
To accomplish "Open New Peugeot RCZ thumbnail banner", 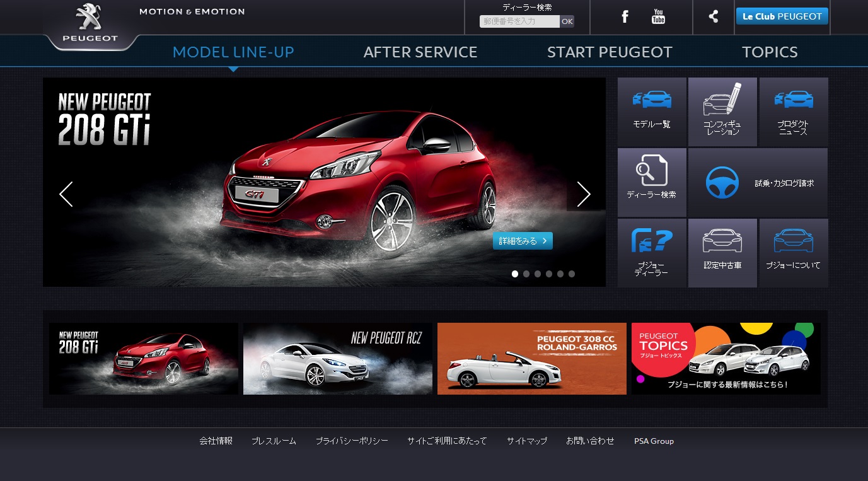I will (338, 359).
